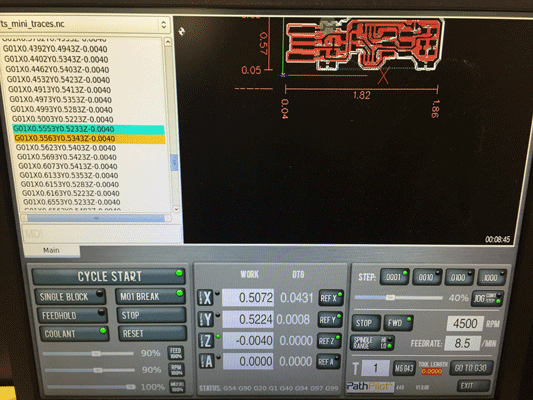
Task: Click A work position field 0.0000
Action: (x=248, y=361)
